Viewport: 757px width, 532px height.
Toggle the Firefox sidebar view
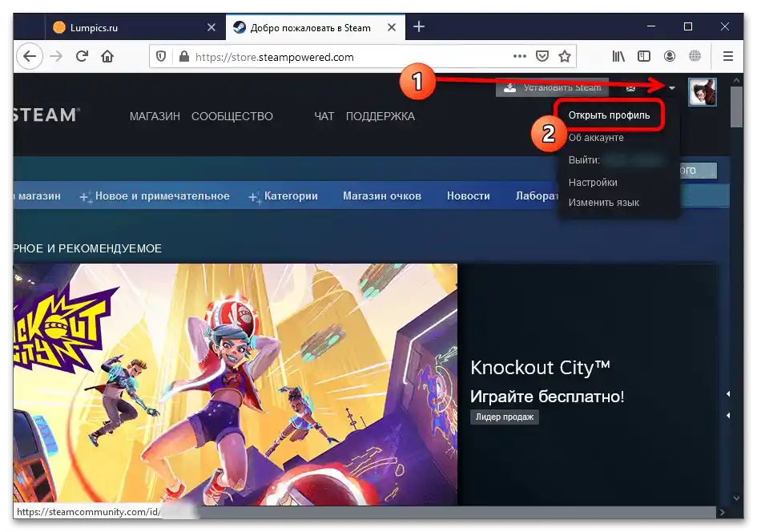coord(643,56)
